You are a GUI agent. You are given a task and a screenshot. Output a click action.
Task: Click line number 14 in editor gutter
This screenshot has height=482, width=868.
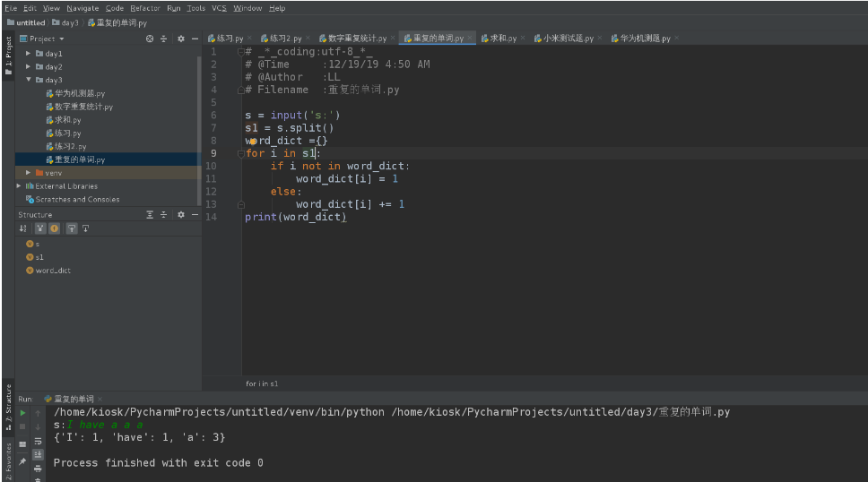(211, 217)
